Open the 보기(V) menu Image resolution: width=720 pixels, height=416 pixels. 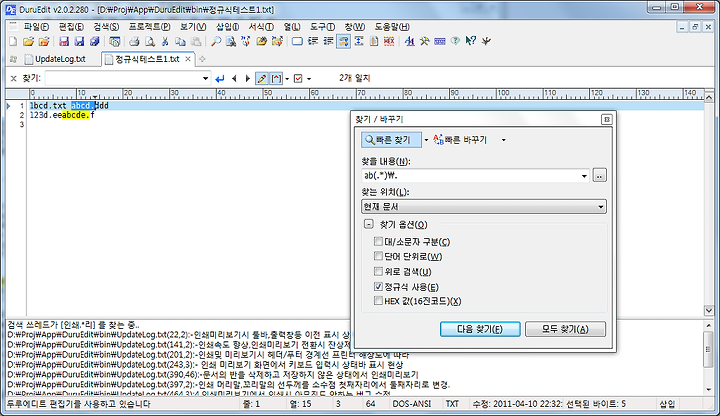point(193,27)
